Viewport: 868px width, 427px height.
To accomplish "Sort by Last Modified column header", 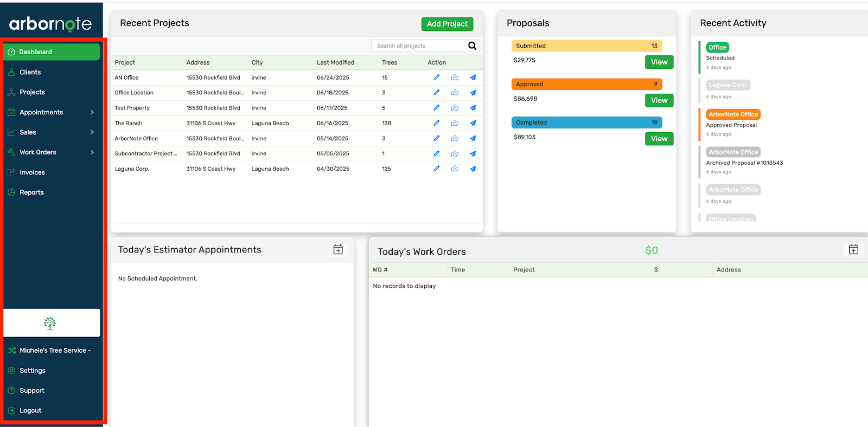I will (x=335, y=63).
